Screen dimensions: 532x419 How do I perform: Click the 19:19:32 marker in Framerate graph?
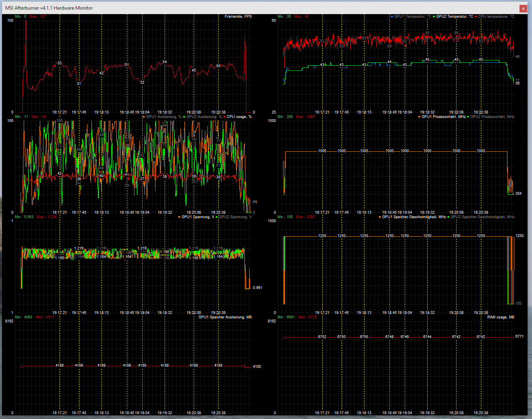coord(165,112)
